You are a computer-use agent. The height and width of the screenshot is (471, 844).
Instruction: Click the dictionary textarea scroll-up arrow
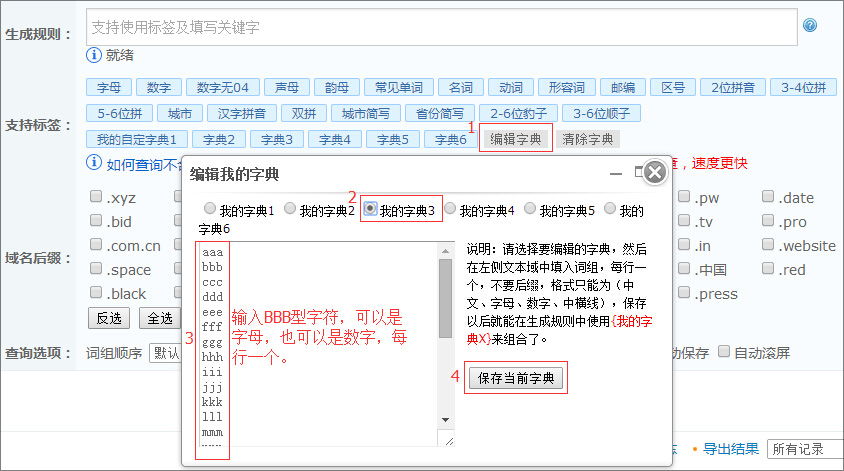[446, 250]
